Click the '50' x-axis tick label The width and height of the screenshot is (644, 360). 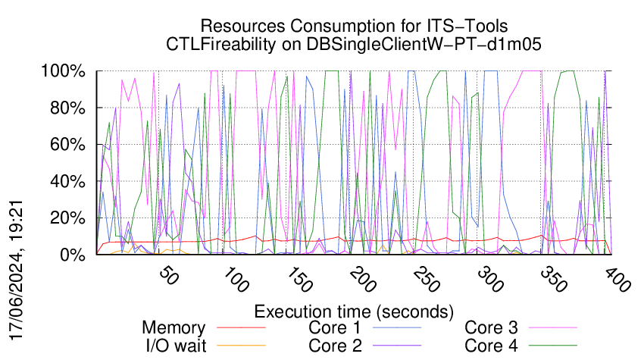[168, 275]
